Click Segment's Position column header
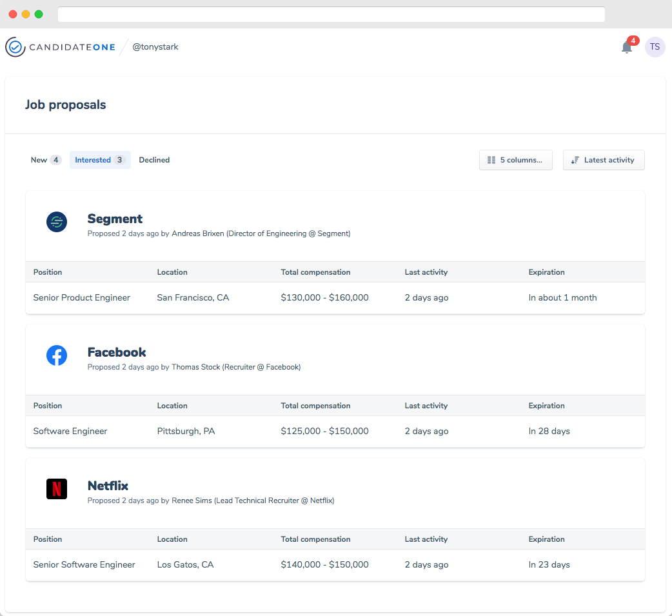Screen dimensions: 672x616 point(48,272)
